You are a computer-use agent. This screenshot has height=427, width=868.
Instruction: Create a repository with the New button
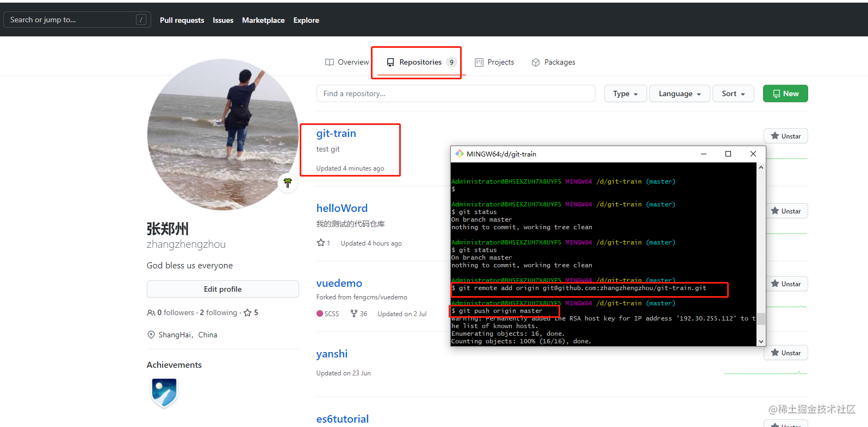point(785,93)
